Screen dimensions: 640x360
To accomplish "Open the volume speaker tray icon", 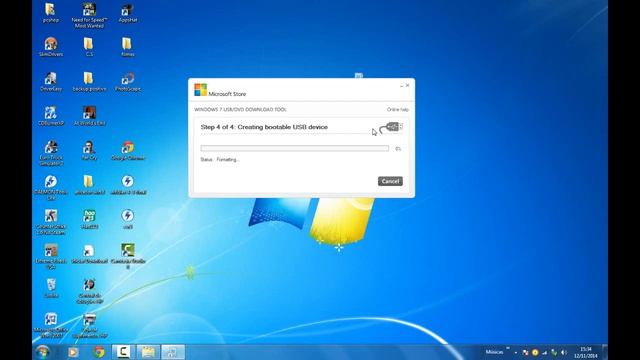I will [564, 352].
